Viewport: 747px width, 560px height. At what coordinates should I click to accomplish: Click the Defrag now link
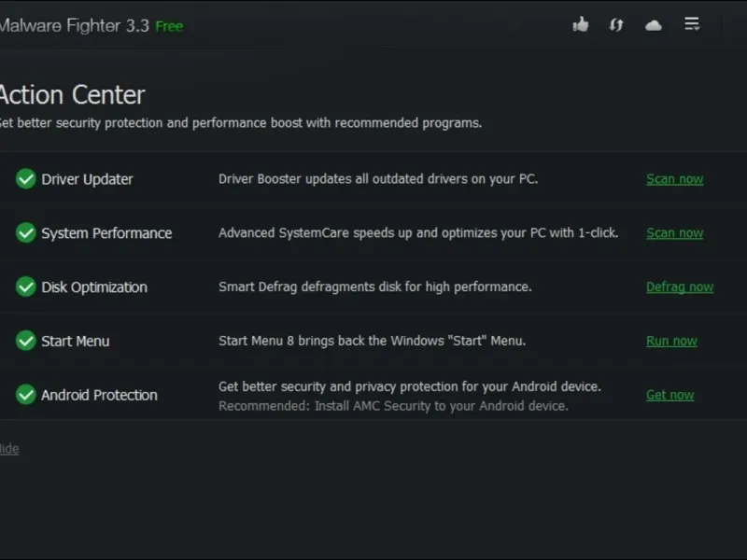click(680, 287)
